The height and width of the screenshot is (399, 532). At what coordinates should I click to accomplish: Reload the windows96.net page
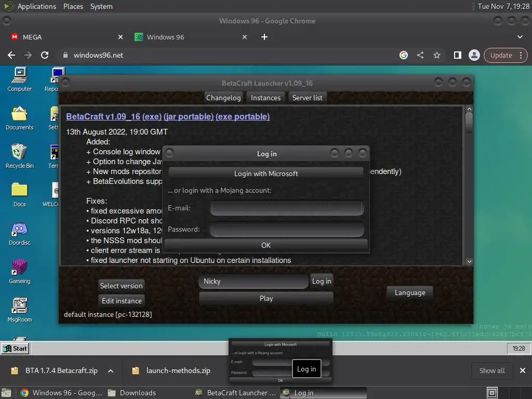(45, 55)
